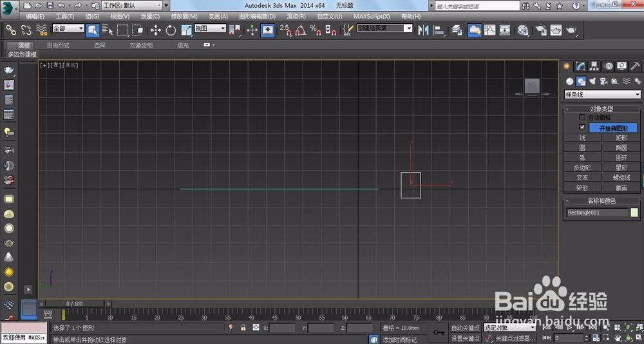Open the Utilities hammer tab

pyautogui.click(x=635, y=66)
